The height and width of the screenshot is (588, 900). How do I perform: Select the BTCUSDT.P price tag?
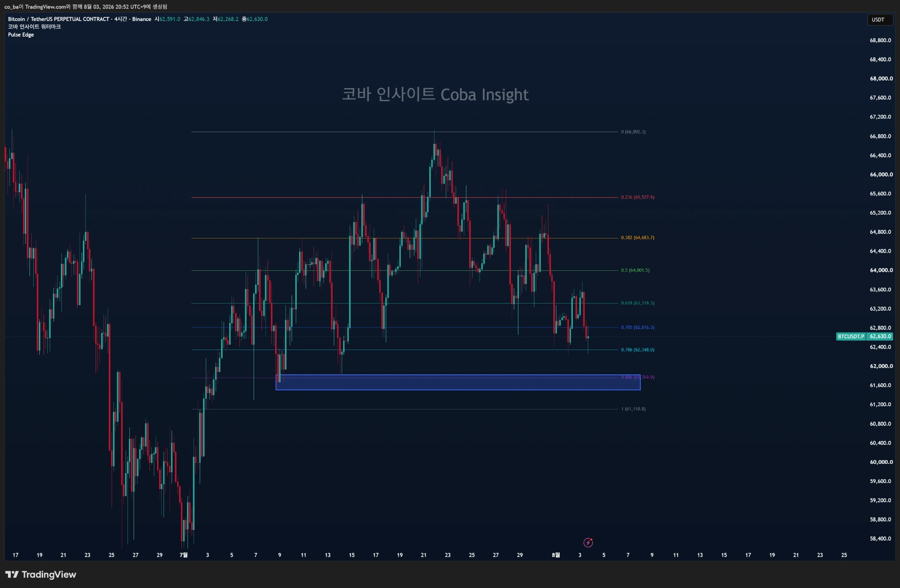click(850, 336)
